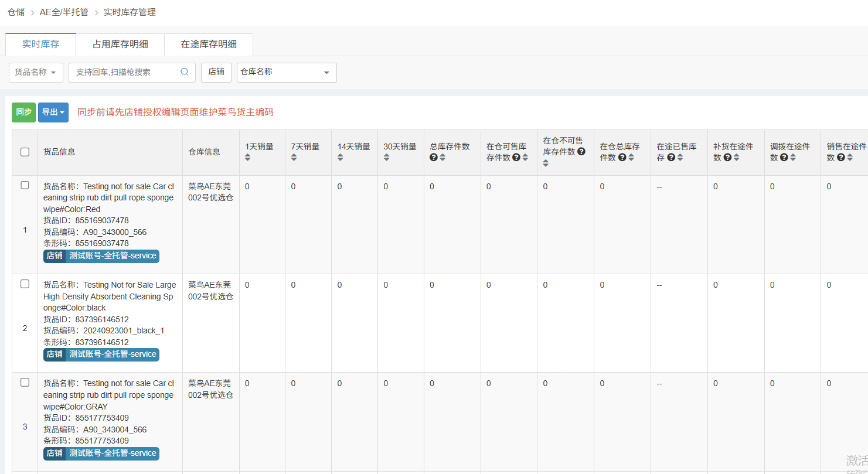Click the search magnifier icon
The height and width of the screenshot is (474, 868).
(x=185, y=72)
